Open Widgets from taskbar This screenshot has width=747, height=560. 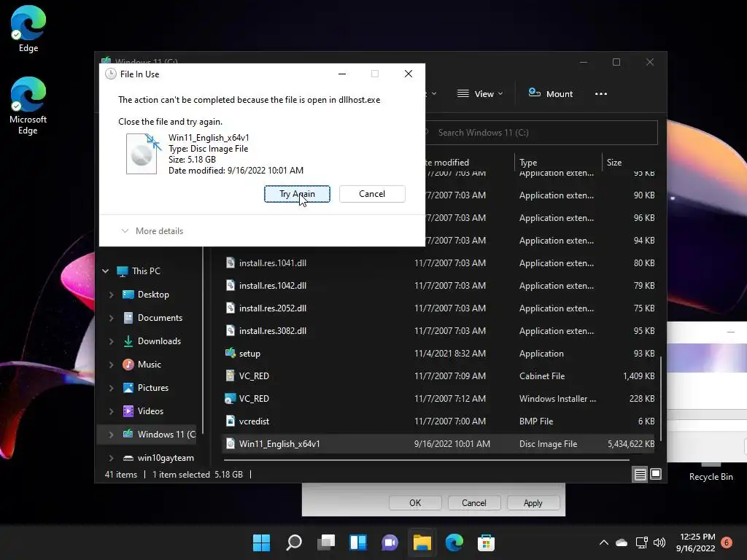click(357, 542)
